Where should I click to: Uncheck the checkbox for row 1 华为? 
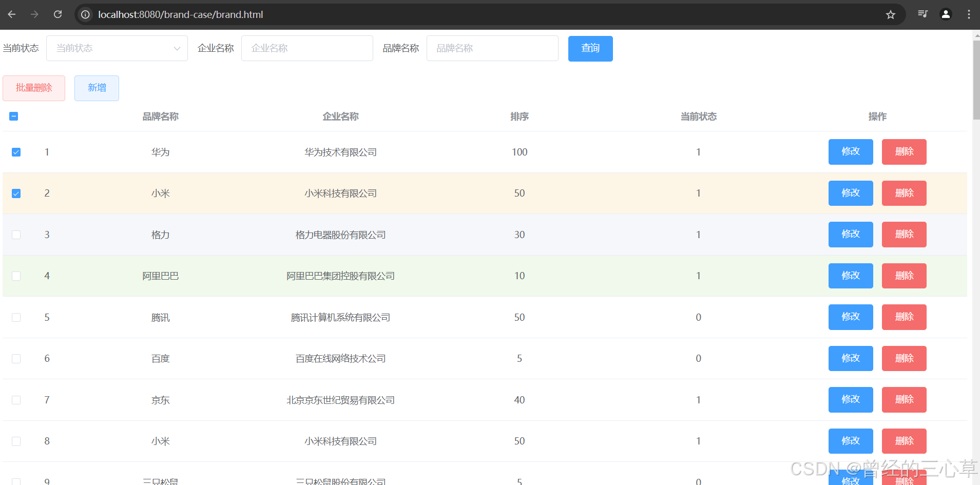[x=16, y=152]
